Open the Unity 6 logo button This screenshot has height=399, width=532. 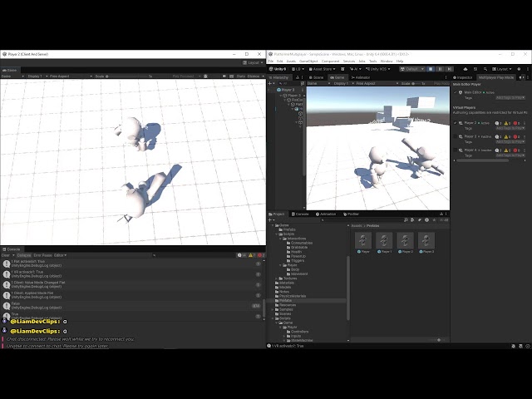[278, 69]
